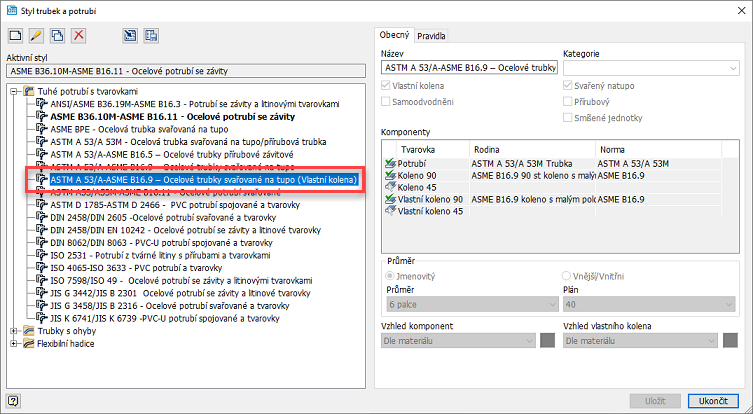The width and height of the screenshot is (753, 414).
Task: Select JIS G 3458/JIS B 2316 style
Action: click(x=170, y=305)
